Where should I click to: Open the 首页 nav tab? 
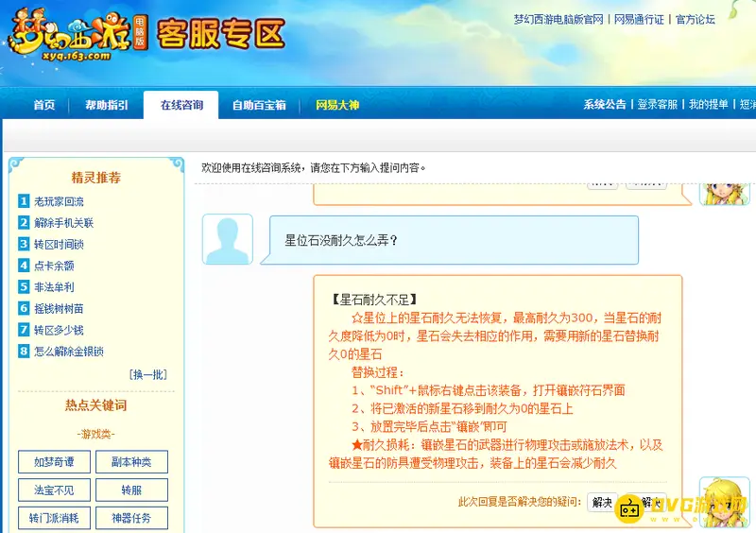tap(43, 105)
